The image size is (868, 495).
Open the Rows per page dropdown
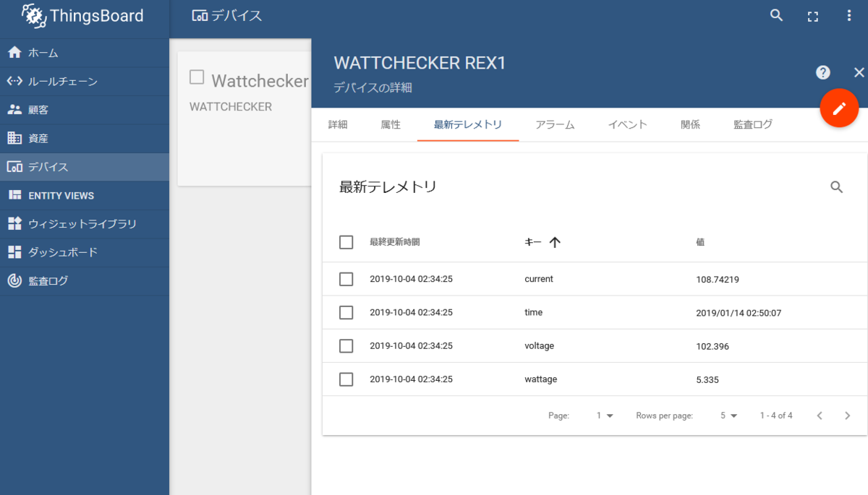(x=728, y=416)
